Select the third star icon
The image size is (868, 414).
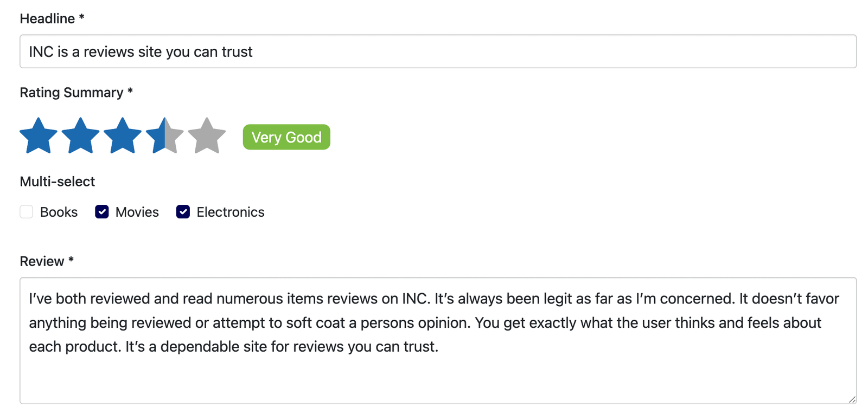(x=123, y=135)
